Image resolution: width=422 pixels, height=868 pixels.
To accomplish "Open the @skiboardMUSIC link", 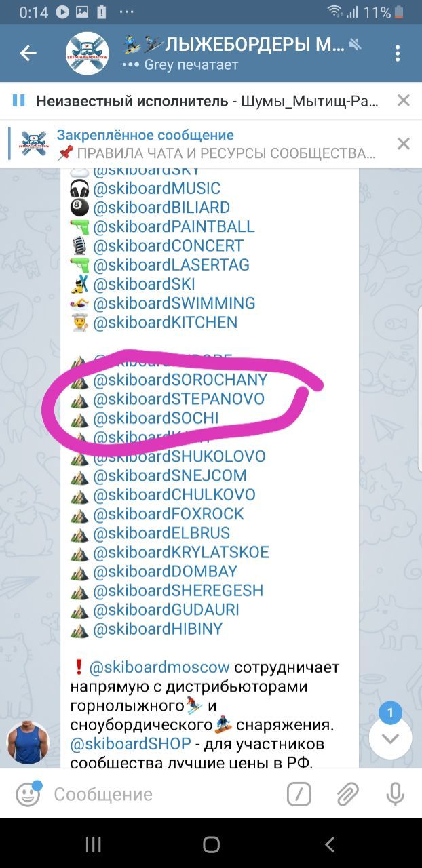I will pyautogui.click(x=157, y=189).
